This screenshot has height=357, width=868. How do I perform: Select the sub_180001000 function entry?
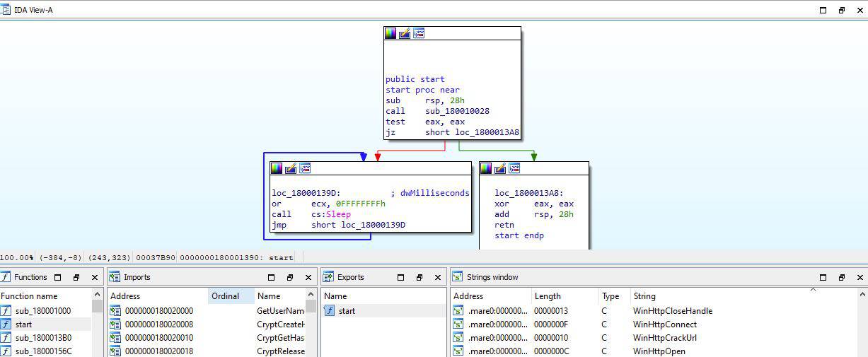pos(42,311)
